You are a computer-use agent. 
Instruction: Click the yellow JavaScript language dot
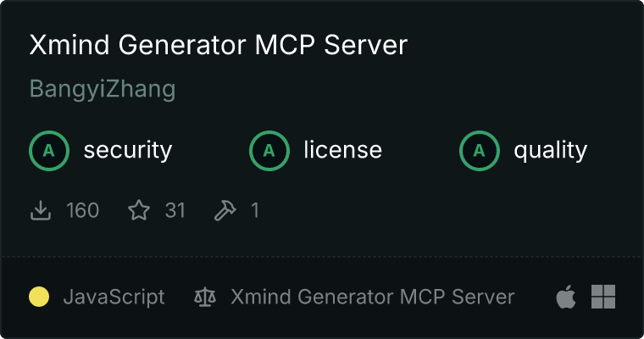tap(39, 297)
